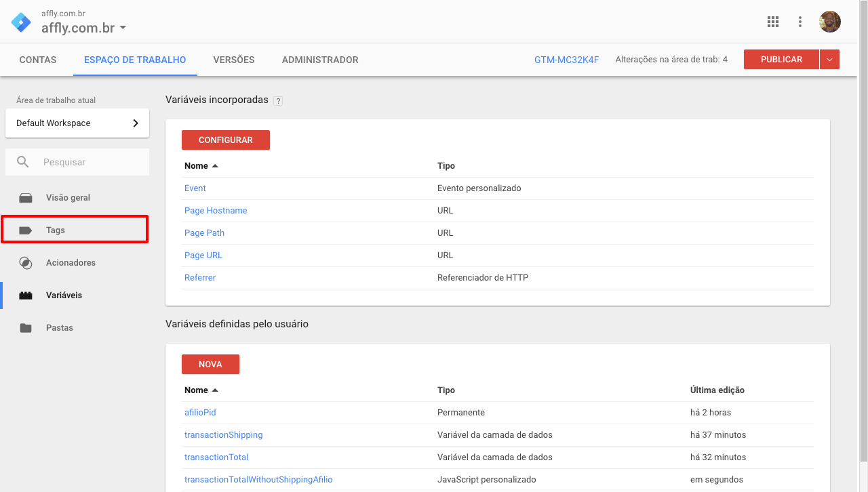Open the three-dot more options menu
The height and width of the screenshot is (492, 868).
[x=800, y=22]
